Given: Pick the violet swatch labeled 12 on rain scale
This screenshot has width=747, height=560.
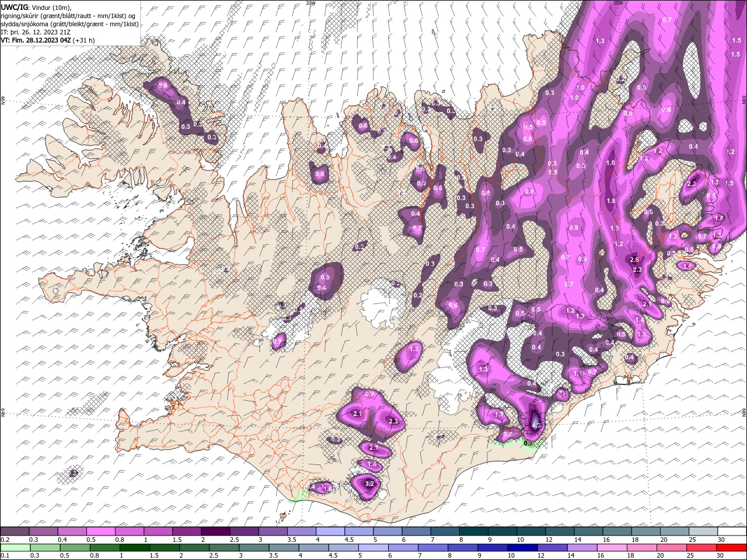Looking at the screenshot, I should (553, 548).
